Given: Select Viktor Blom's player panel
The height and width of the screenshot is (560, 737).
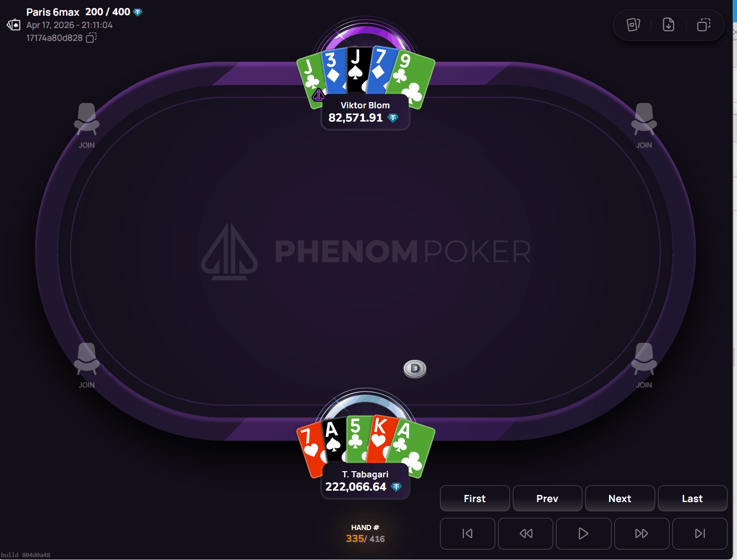Looking at the screenshot, I should (365, 112).
